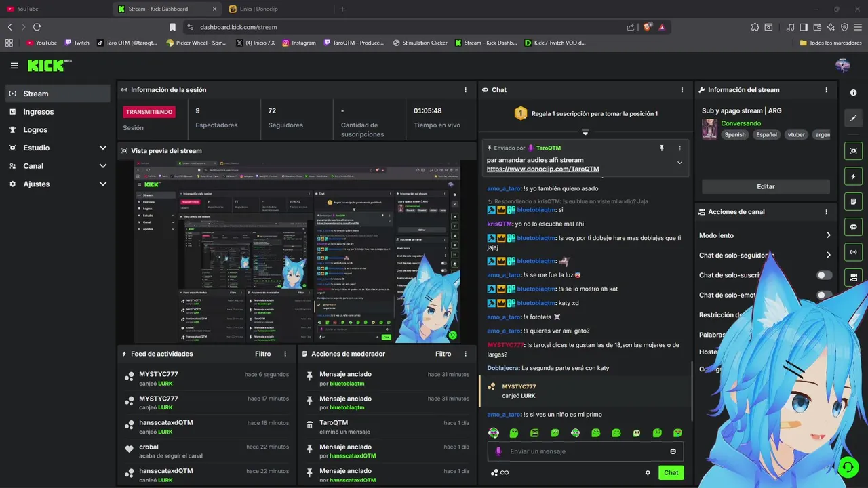Image resolution: width=868 pixels, height=488 pixels.
Task: Open a new browser tab
Action: (342, 9)
